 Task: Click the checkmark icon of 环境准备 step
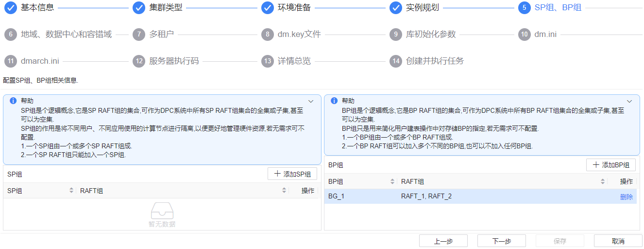pyautogui.click(x=267, y=8)
